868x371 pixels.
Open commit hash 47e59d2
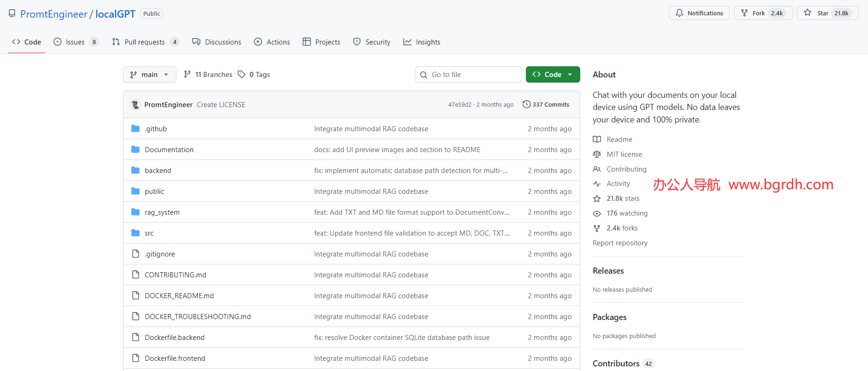pos(460,105)
